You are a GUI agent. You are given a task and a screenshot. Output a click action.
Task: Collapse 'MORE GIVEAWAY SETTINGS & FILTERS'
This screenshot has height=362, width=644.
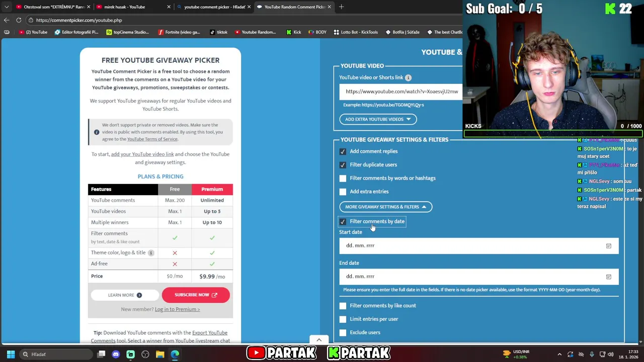(x=385, y=207)
